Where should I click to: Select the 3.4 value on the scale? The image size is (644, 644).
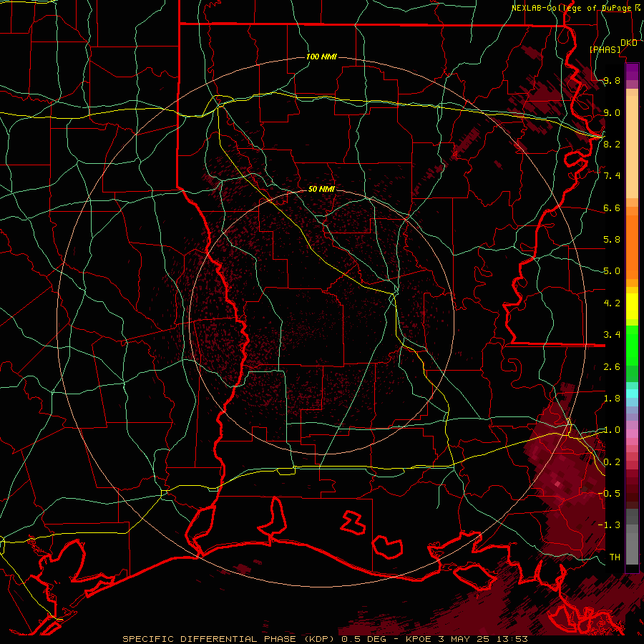click(612, 335)
